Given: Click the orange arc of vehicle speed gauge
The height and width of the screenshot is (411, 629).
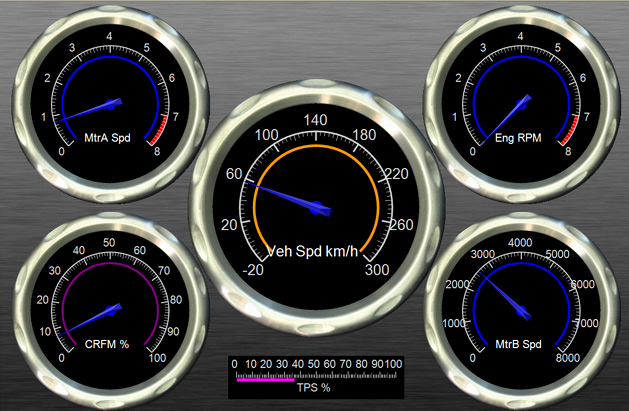Looking at the screenshot, I should coord(316,147).
